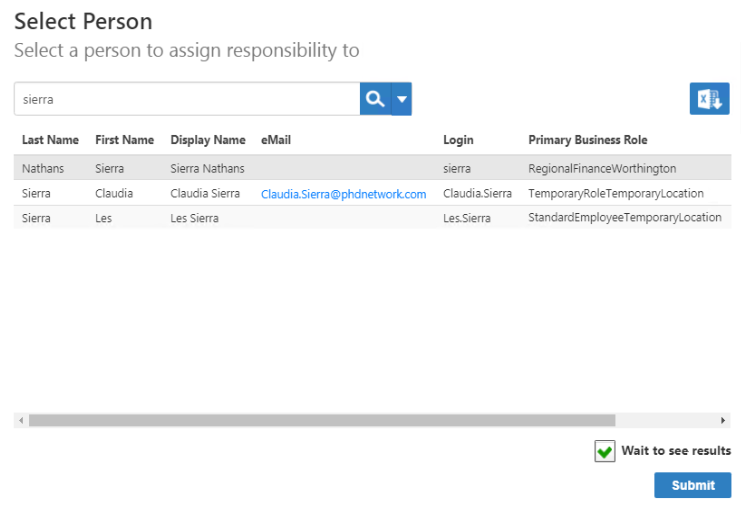Click the magnifying glass search icon
The image size is (741, 518).
tap(374, 99)
